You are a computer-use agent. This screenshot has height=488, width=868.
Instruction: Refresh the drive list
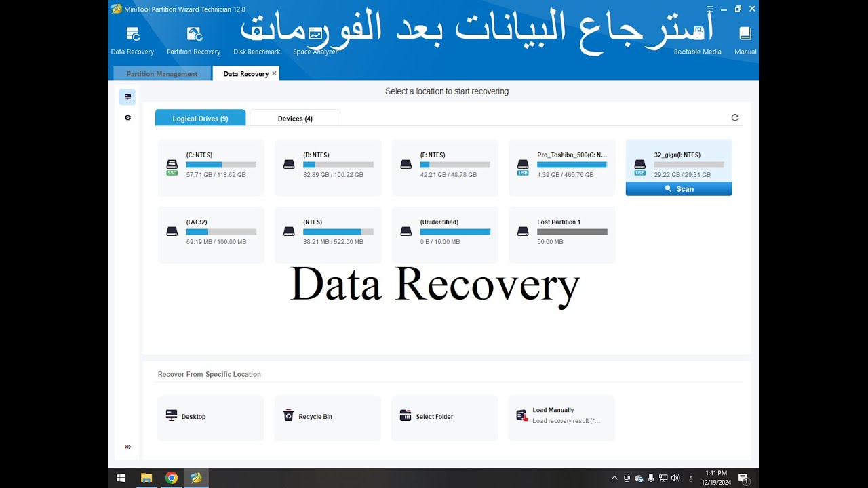(735, 117)
